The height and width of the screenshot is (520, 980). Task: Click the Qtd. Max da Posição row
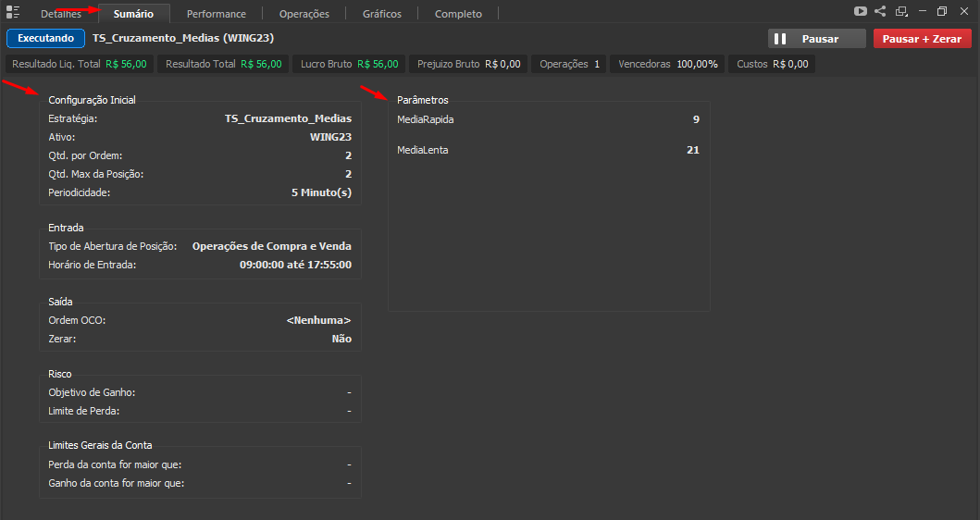pyautogui.click(x=200, y=174)
